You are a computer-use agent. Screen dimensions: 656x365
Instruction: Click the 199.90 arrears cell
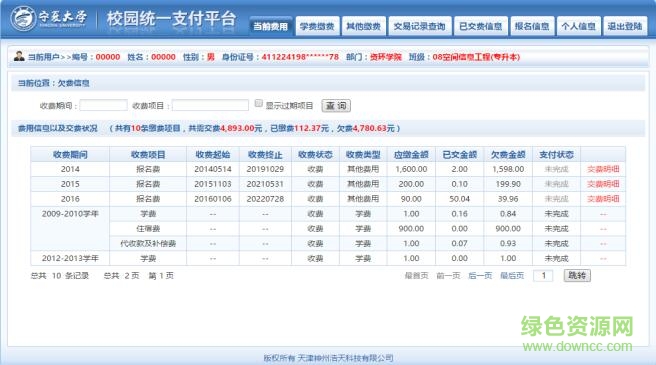pos(508,184)
